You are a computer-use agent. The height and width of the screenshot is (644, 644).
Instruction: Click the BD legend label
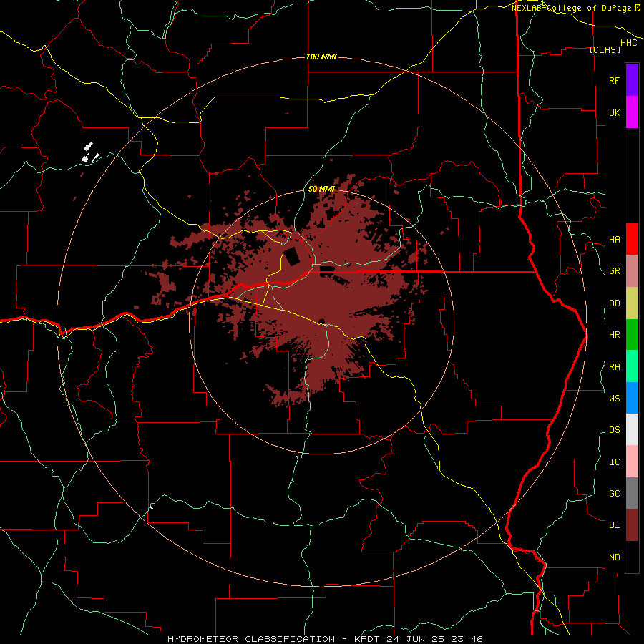tap(614, 303)
